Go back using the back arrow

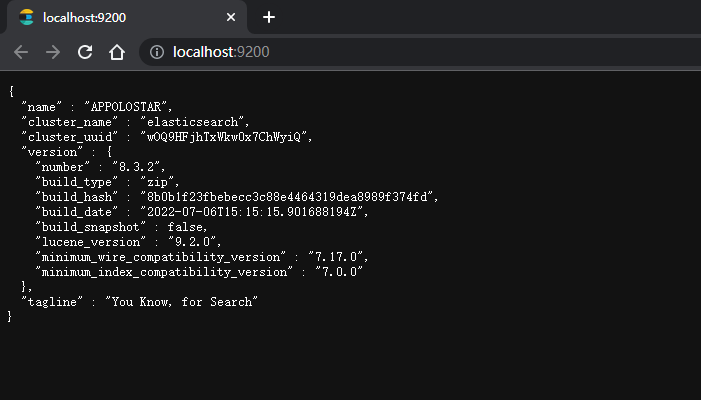click(x=21, y=52)
